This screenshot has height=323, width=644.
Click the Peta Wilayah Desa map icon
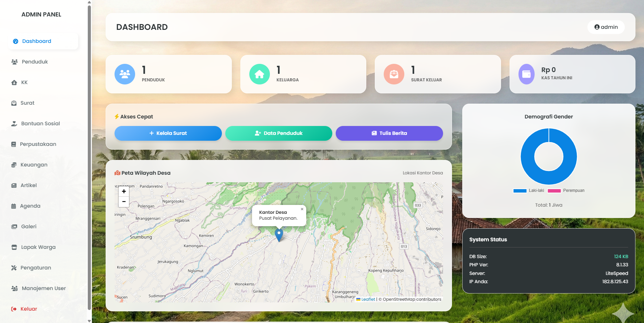point(117,173)
